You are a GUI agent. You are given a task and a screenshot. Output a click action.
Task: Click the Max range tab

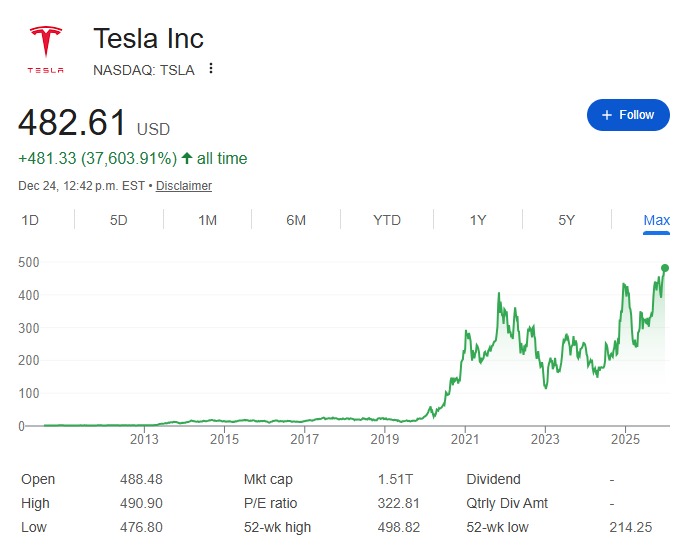point(656,220)
